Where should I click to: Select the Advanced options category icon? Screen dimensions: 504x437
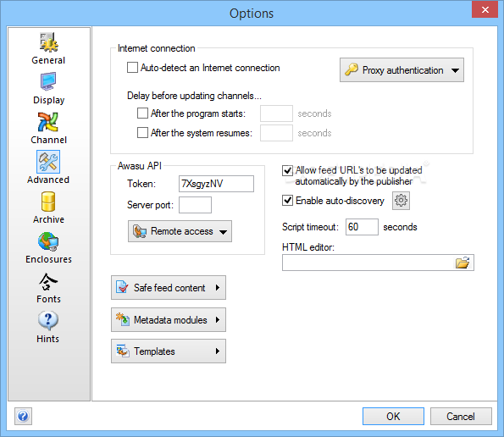pos(48,162)
